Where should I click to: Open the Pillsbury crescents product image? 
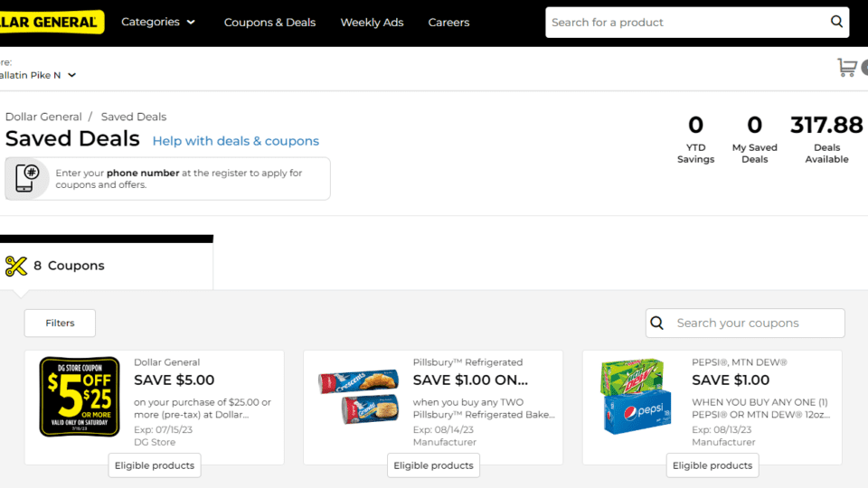[x=359, y=397]
